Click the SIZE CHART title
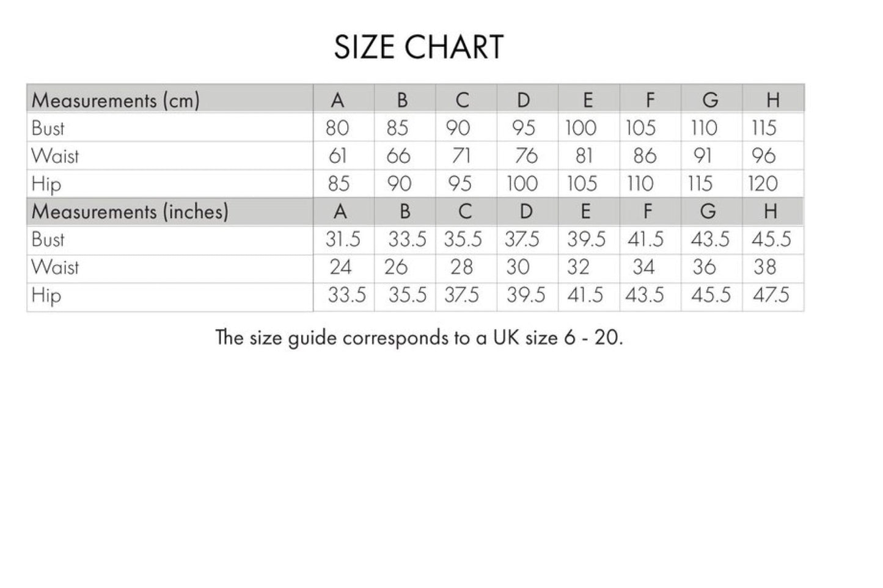Image resolution: width=883 pixels, height=588 pixels. click(x=419, y=47)
